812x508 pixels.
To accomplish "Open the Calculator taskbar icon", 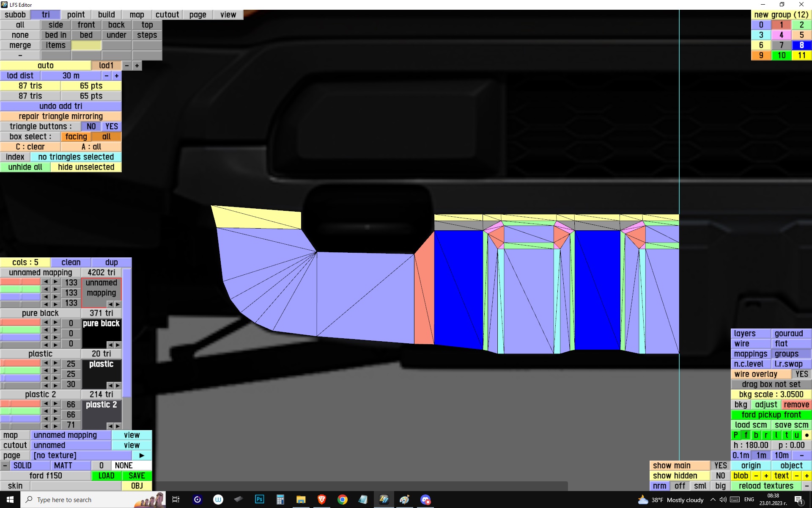I will (x=280, y=500).
